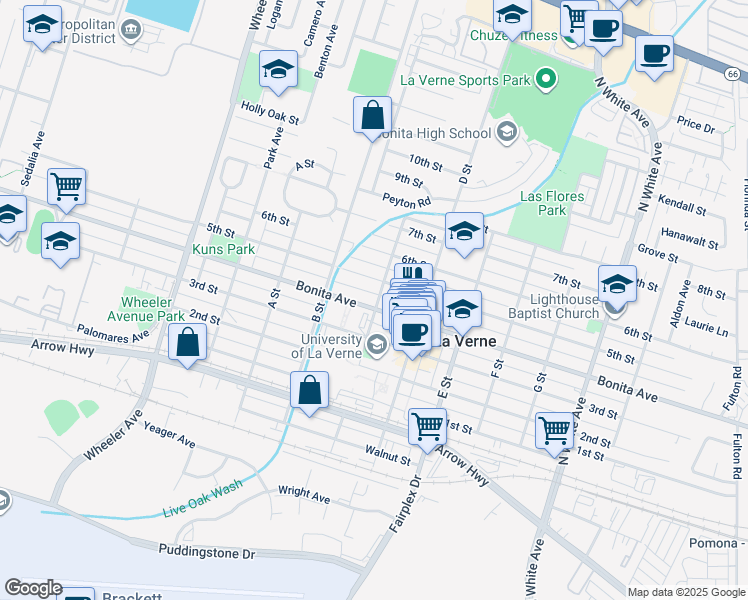Click the La Verne Sports Park label
Screen dimensions: 748x600
click(x=465, y=80)
